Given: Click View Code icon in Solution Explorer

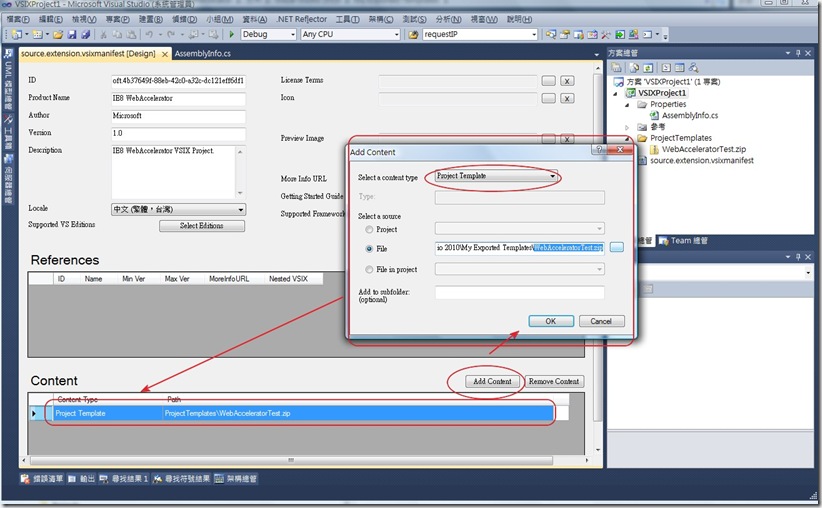Looking at the screenshot, I should (666, 68).
